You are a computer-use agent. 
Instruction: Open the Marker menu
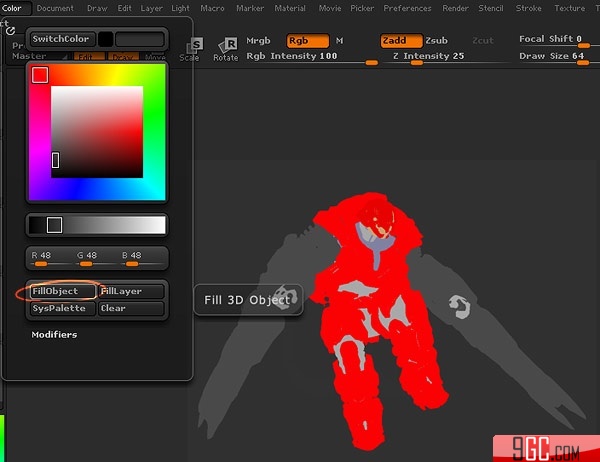250,8
